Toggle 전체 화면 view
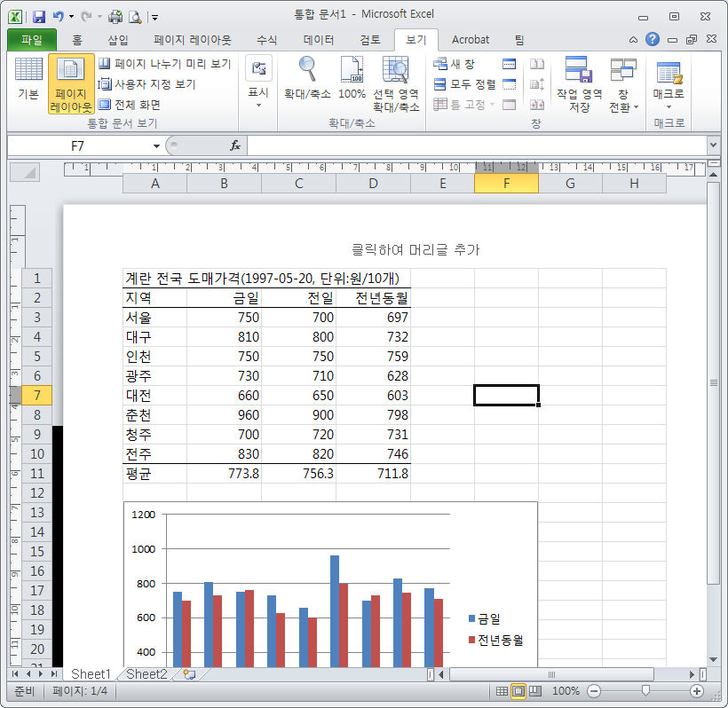The width and height of the screenshot is (728, 708). coord(130,105)
